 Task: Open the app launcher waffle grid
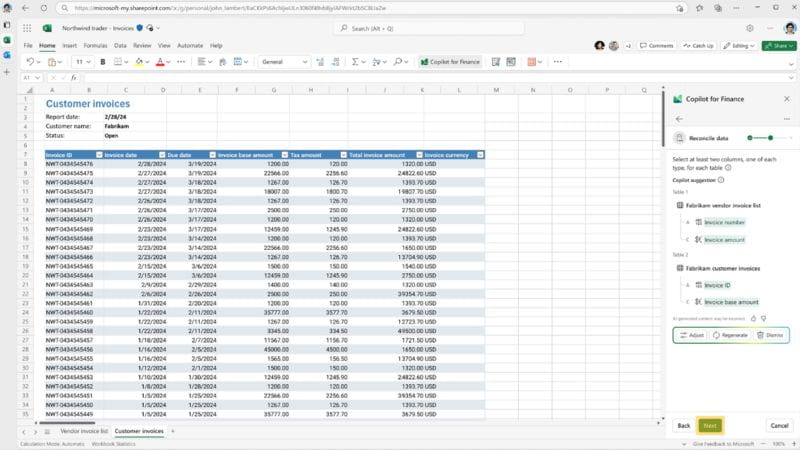(27, 28)
